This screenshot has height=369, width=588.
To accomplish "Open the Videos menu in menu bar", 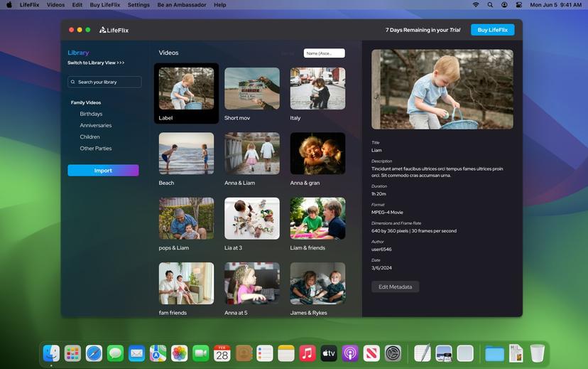I will 55,5.
